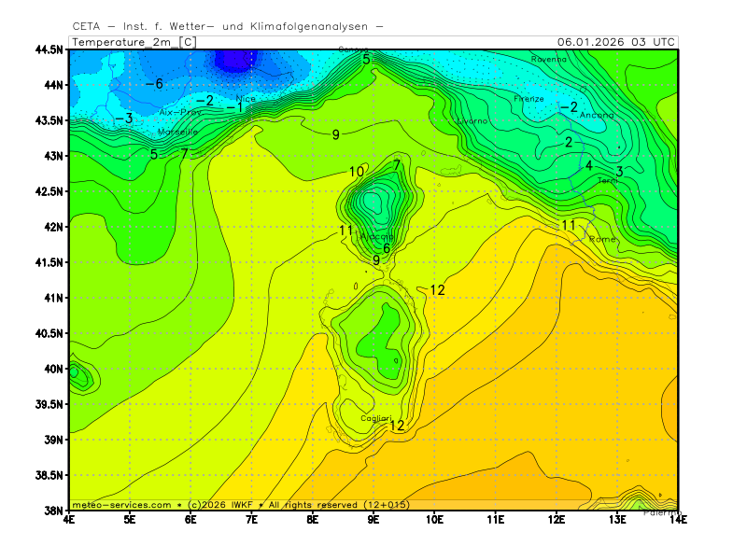Viewport: 747px width, 560px height.
Task: Click the Rome city label
Action: [602, 239]
